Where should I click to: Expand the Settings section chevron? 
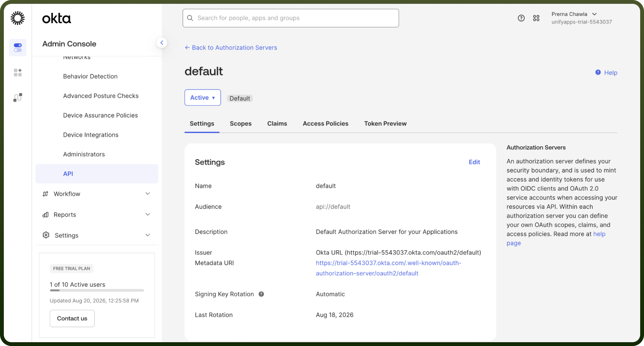[x=148, y=235]
